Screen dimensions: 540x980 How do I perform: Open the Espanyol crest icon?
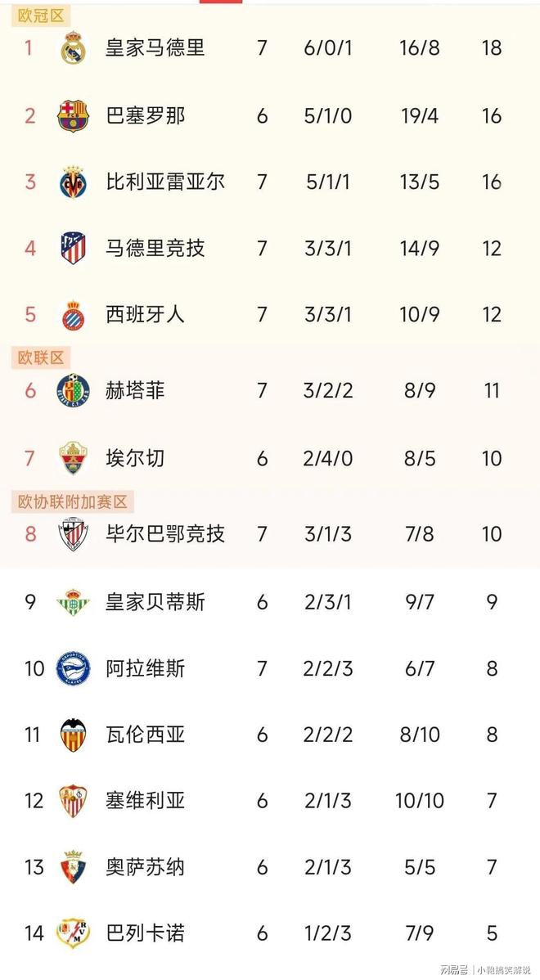(73, 315)
